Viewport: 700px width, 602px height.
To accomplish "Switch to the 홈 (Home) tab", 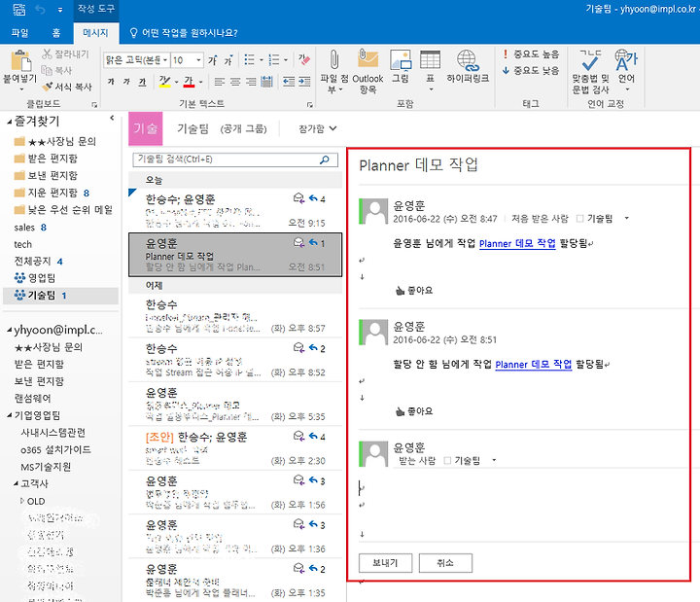I will pos(56,33).
